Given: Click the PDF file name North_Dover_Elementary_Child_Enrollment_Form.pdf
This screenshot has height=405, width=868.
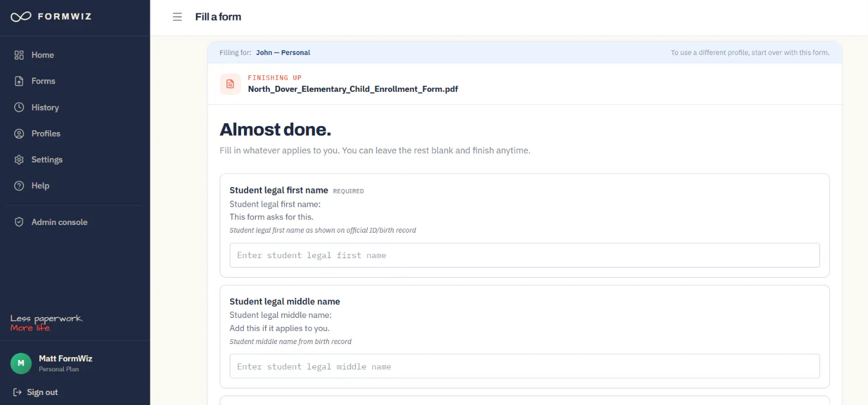Looking at the screenshot, I should pyautogui.click(x=353, y=89).
